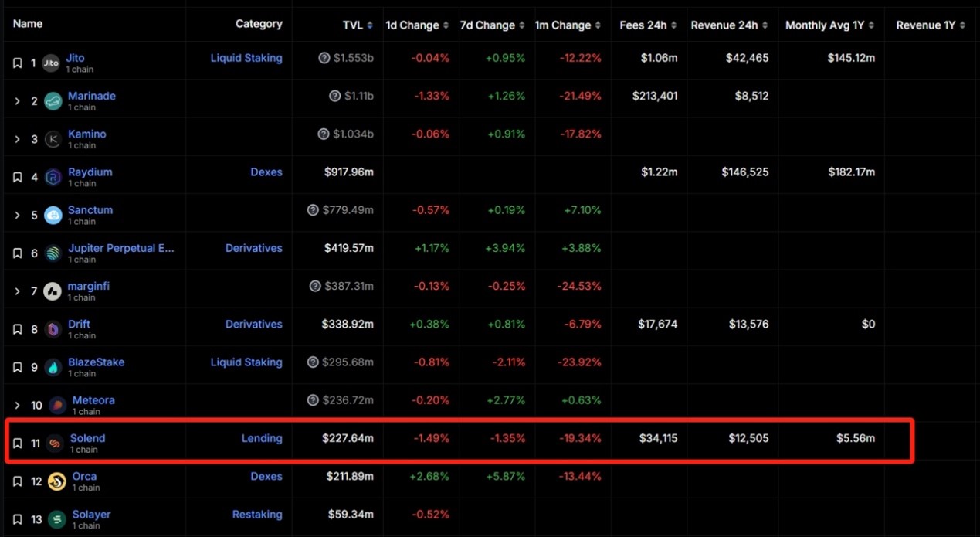
Task: Bookmark the Solend protocol row
Action: (x=17, y=444)
